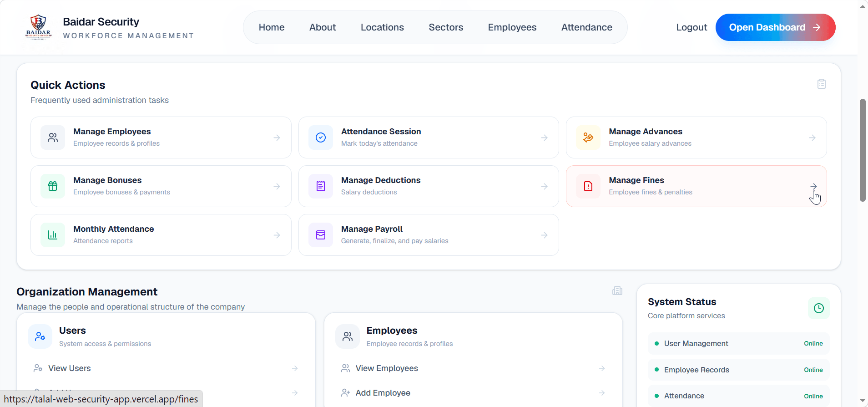
Task: Open the Manage Employees card title
Action: coord(112,132)
